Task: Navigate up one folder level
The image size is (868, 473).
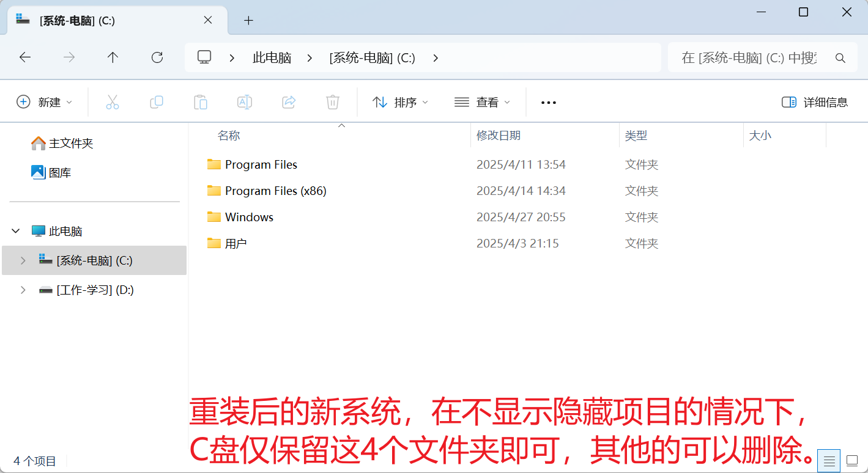Action: [x=113, y=57]
